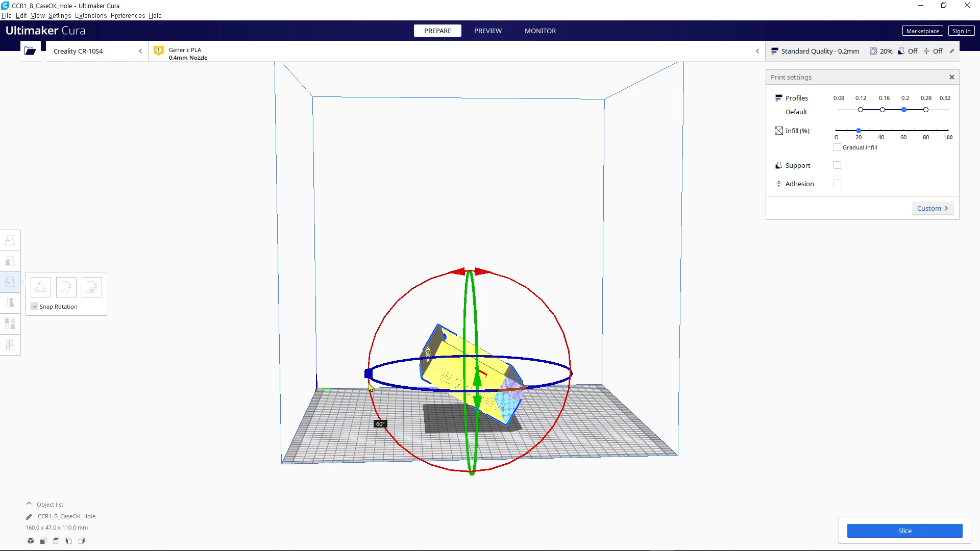Switch to the top view cube icon
The height and width of the screenshot is (551, 980).
(x=56, y=541)
